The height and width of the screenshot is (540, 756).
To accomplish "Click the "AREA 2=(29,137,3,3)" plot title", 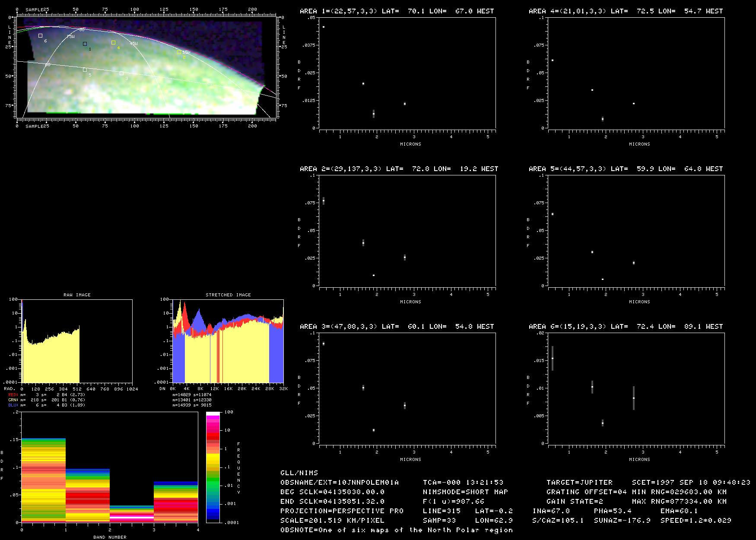I will click(x=341, y=169).
